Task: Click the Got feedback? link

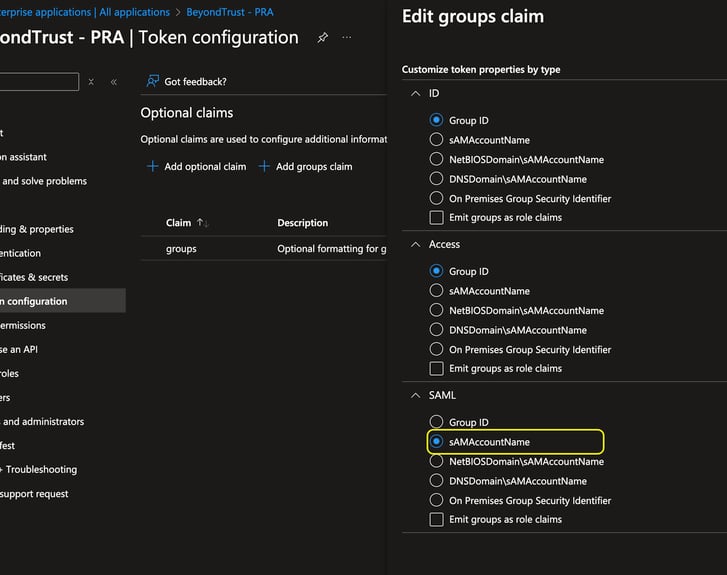Action: (195, 82)
